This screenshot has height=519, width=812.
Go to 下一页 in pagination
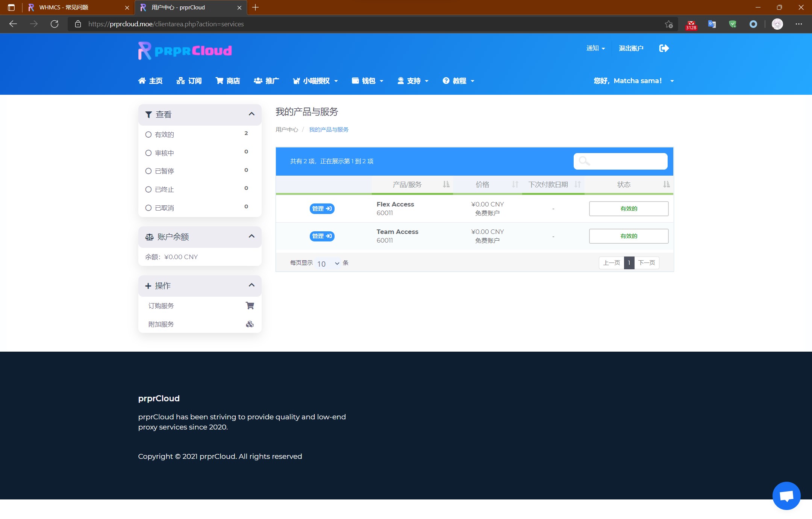point(647,263)
